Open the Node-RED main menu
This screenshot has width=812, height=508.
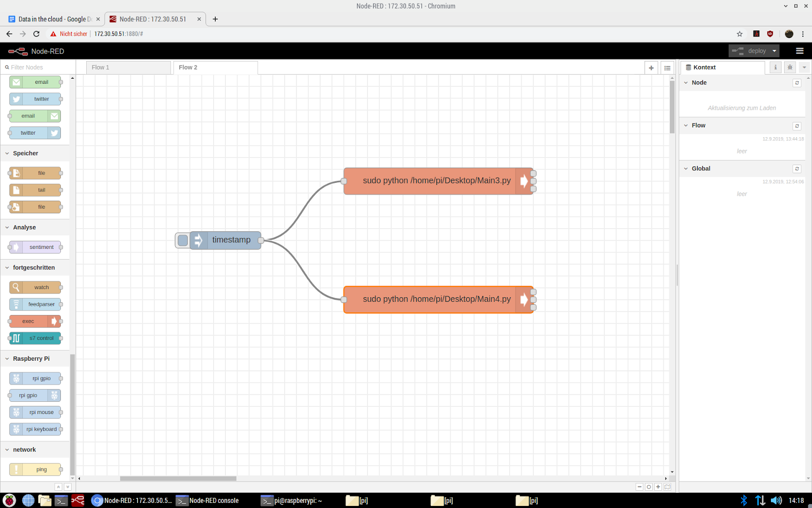(x=799, y=51)
